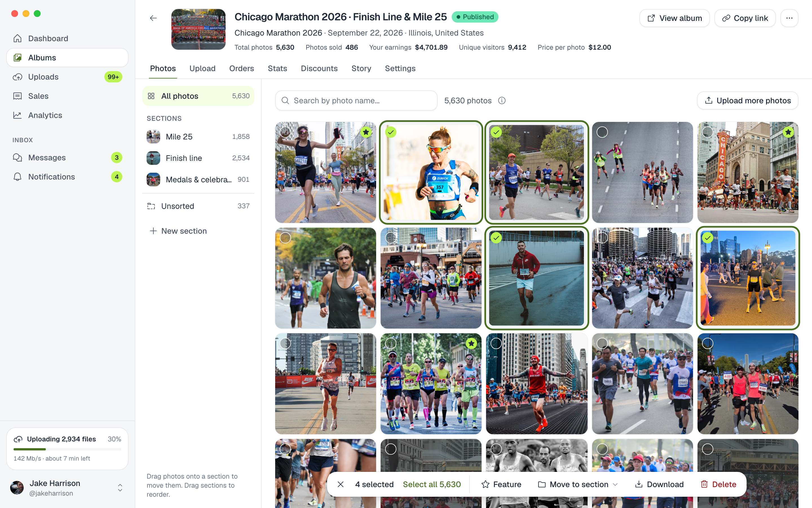Click the featured star badge on selfie runner photo

click(x=366, y=132)
